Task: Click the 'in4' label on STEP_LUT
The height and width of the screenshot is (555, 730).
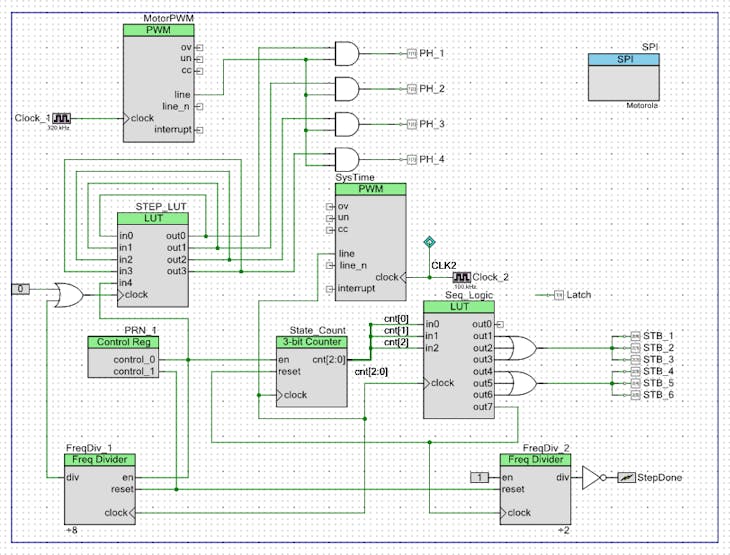Action: (x=126, y=283)
